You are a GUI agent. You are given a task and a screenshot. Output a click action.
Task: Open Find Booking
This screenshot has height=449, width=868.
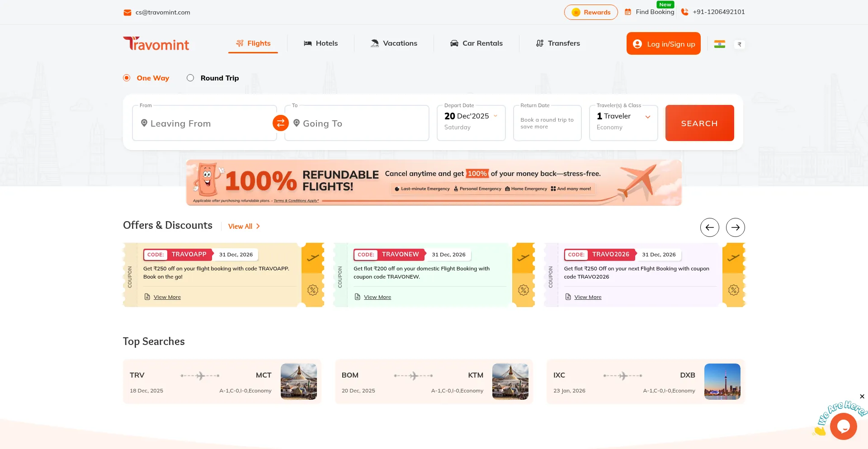coord(655,12)
